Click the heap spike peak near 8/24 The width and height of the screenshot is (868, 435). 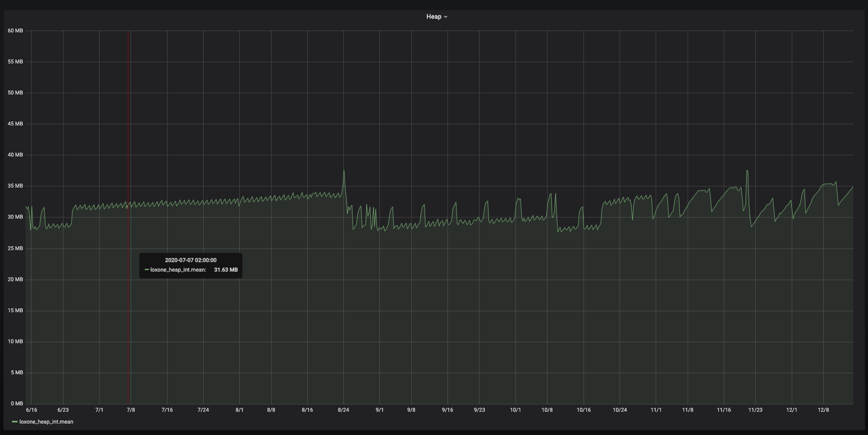[344, 171]
